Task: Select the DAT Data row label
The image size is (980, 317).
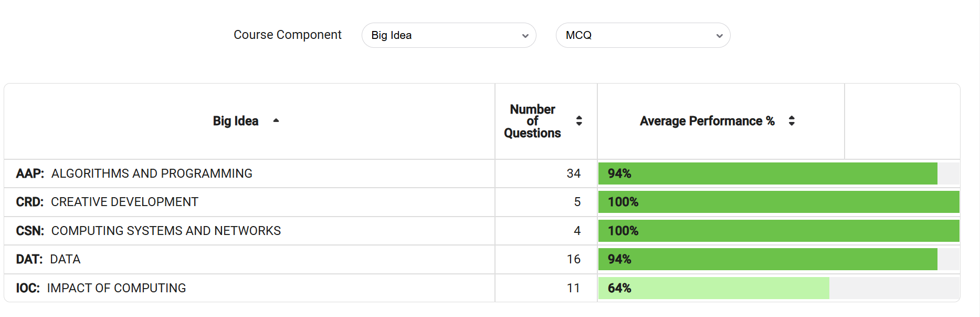Action: click(65, 259)
